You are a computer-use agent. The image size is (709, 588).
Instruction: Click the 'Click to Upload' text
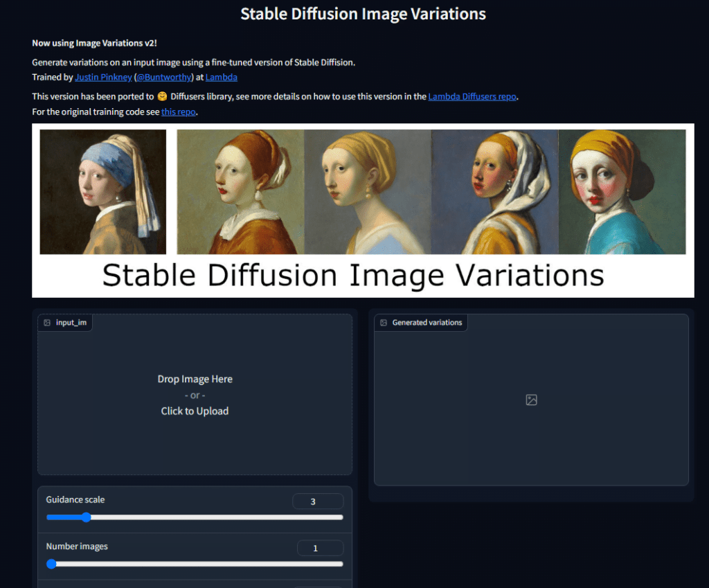pyautogui.click(x=195, y=411)
